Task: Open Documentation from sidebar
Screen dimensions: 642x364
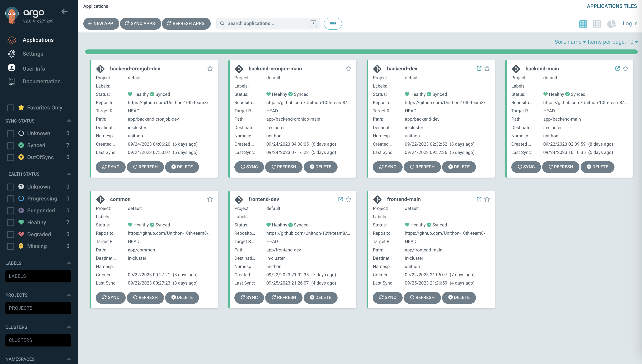Action: pyautogui.click(x=42, y=82)
